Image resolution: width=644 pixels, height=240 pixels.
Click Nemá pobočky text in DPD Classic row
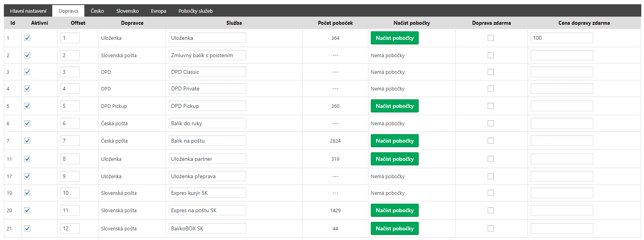coord(387,72)
